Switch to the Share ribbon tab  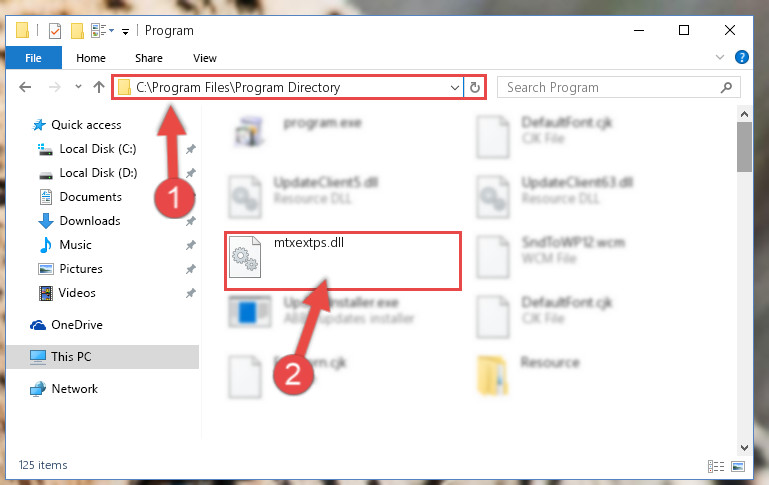[149, 58]
